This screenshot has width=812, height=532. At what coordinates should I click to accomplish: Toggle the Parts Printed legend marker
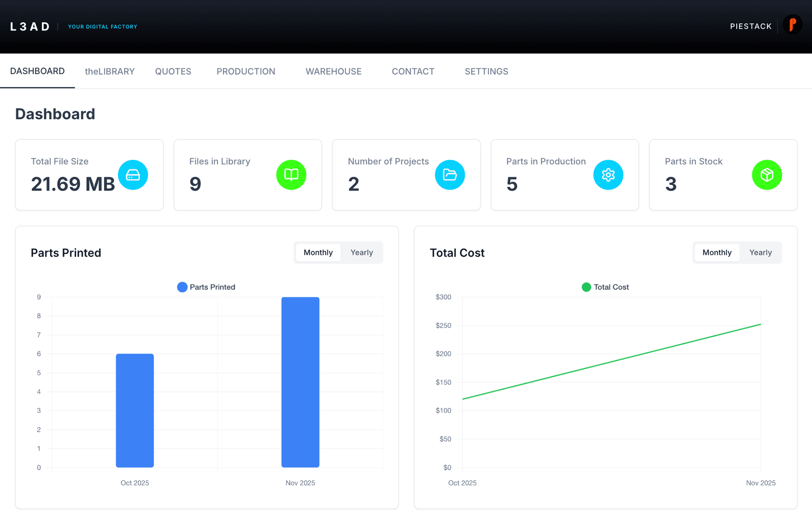pyautogui.click(x=182, y=287)
